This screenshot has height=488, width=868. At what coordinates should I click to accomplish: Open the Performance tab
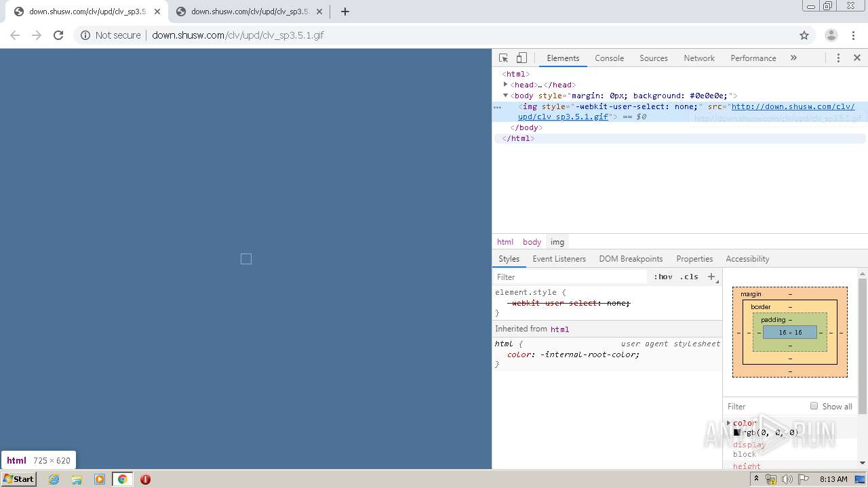753,58
